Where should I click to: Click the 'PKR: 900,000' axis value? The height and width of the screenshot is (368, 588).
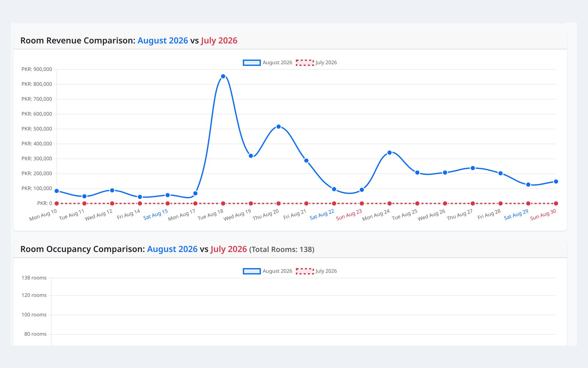click(37, 69)
